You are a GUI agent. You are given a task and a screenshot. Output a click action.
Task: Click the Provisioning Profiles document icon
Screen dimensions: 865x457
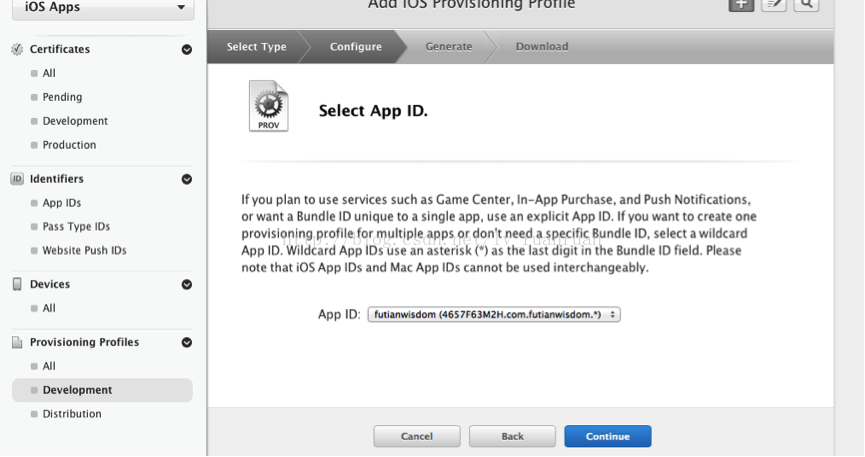click(17, 342)
